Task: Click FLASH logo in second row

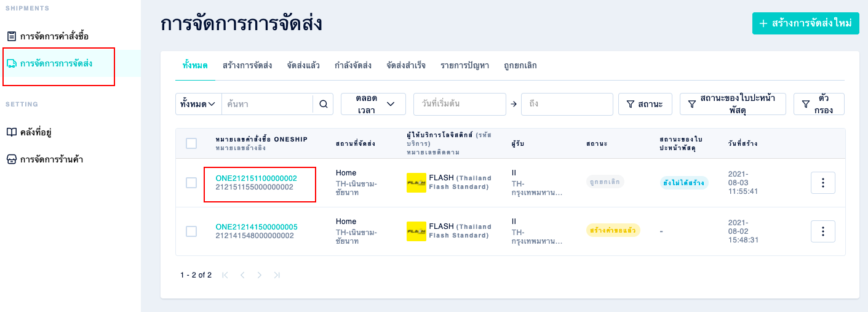Action: pos(416,231)
